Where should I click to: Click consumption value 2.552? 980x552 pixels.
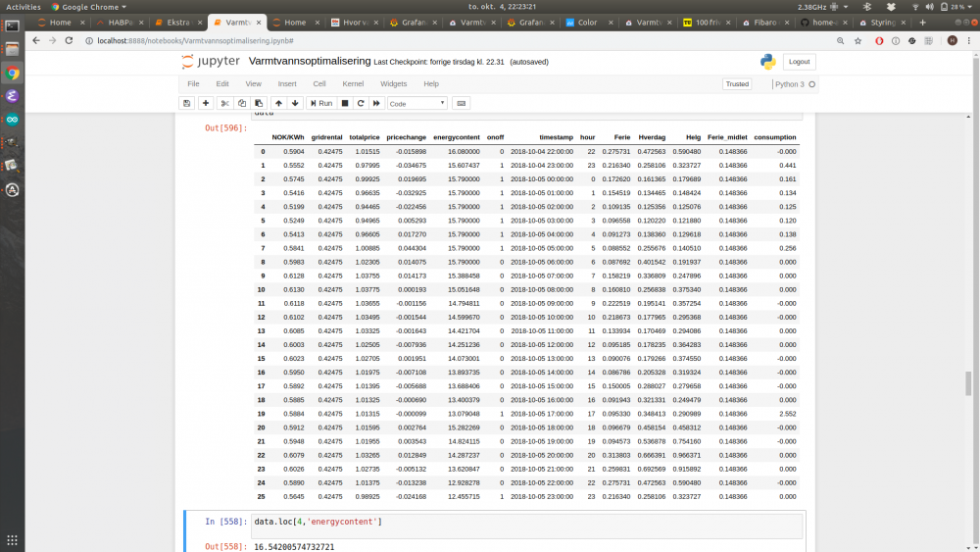(788, 414)
